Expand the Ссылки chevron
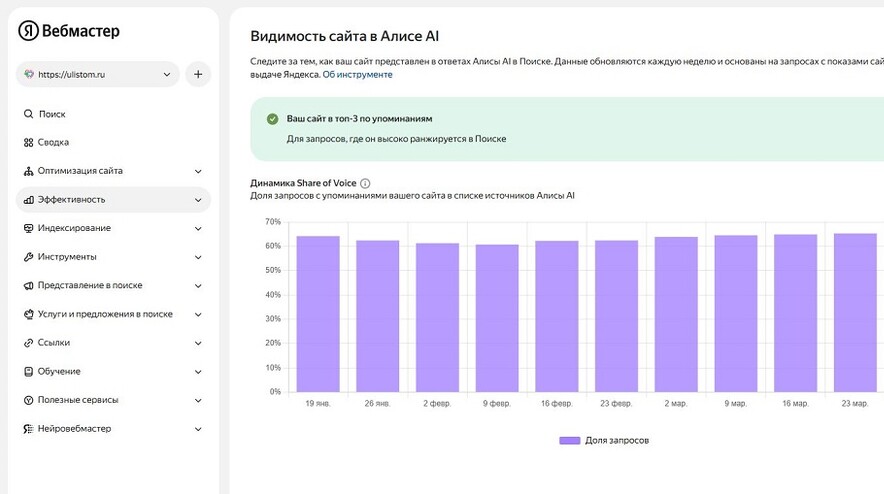 point(198,343)
